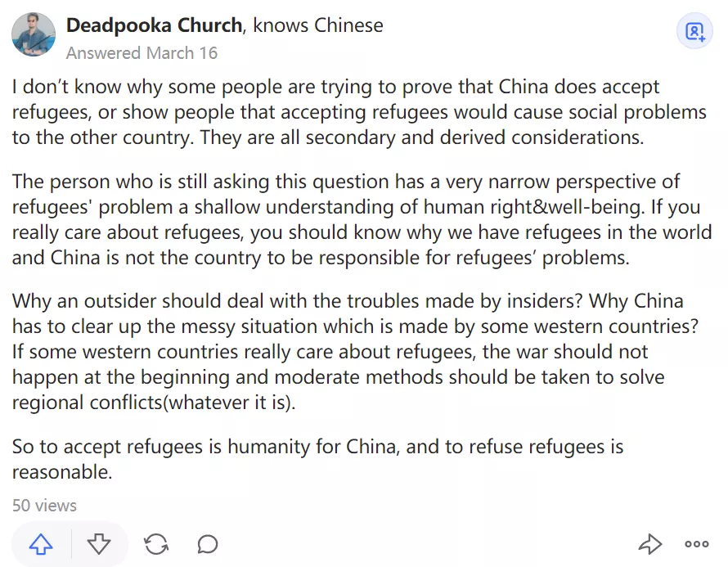The width and height of the screenshot is (728, 567).
Task: Open comments via the speech bubble icon
Action: coord(208,544)
